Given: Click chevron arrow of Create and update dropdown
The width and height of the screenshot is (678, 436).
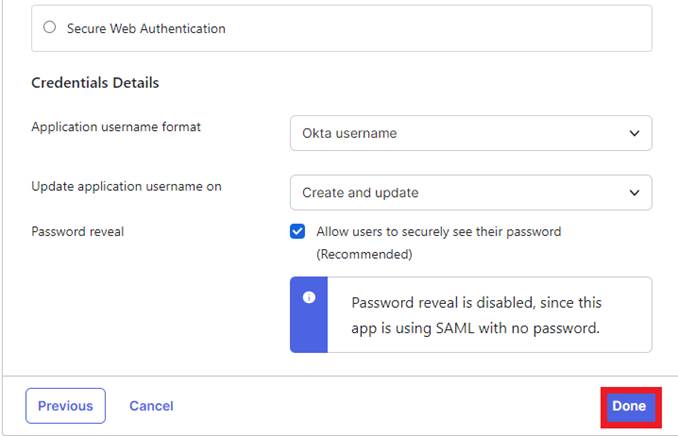Looking at the screenshot, I should click(x=633, y=192).
